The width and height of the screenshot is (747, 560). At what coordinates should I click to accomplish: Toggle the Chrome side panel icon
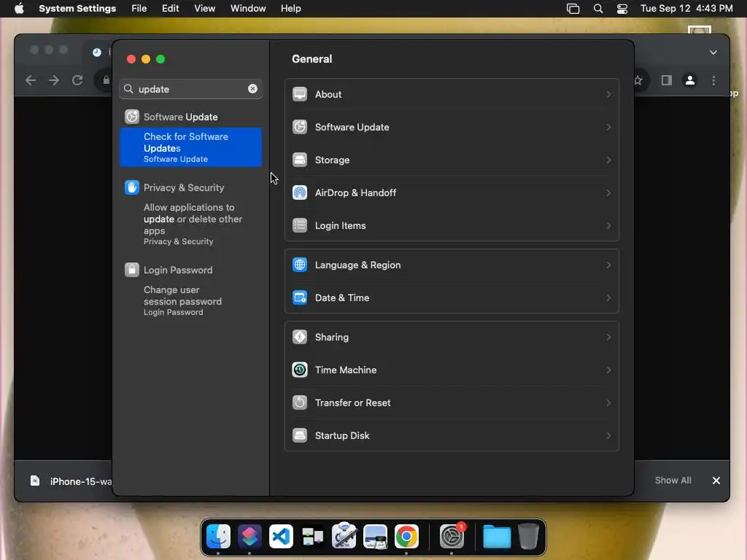pyautogui.click(x=667, y=80)
